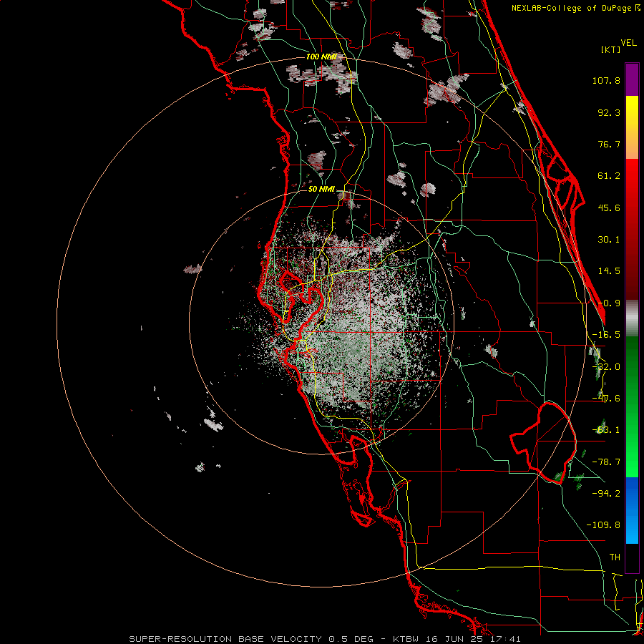Screen dimensions: 644x644
Task: Click the 50 NMI range ring label
Action: pyautogui.click(x=321, y=189)
